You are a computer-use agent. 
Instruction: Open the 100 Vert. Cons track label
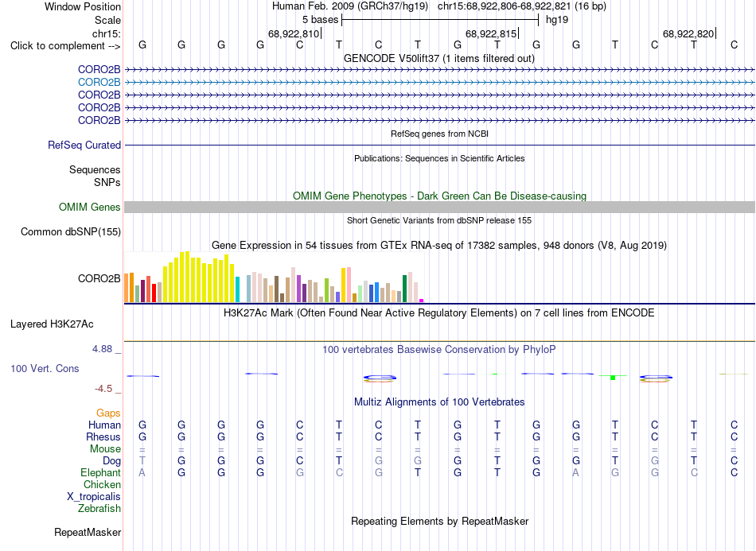(45, 368)
